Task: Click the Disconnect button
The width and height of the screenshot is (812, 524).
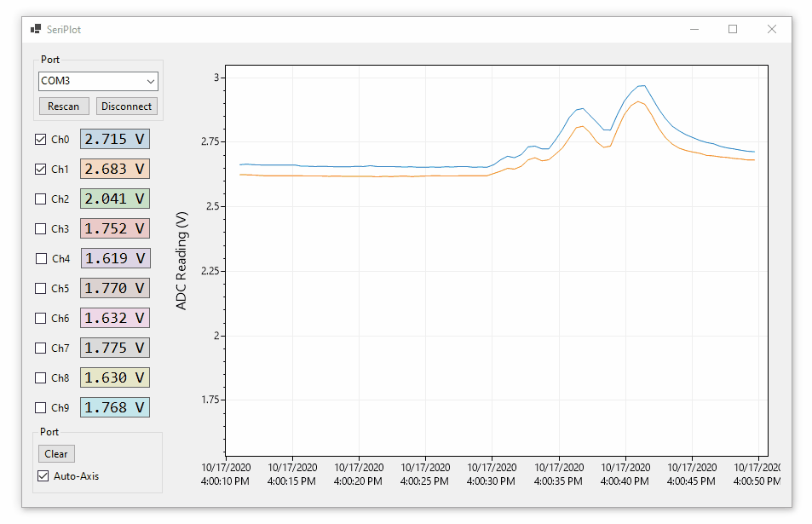Action: 126,107
